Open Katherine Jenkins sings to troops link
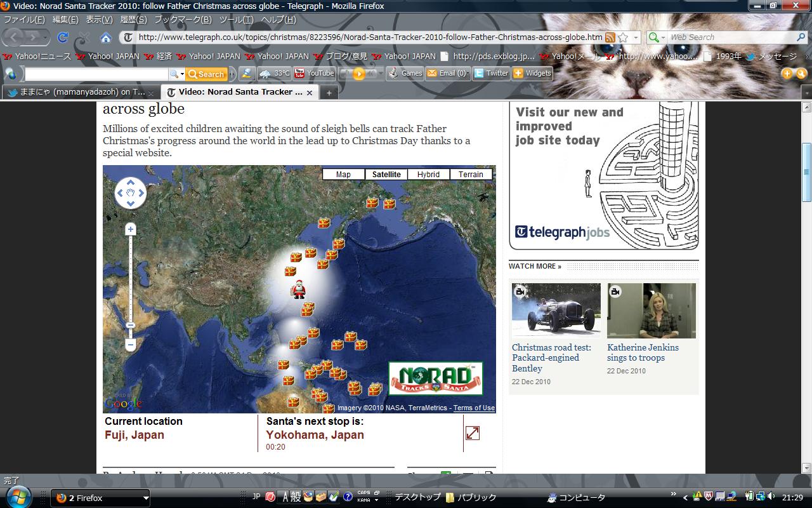Screen dimensions: 812x508 (x=643, y=352)
